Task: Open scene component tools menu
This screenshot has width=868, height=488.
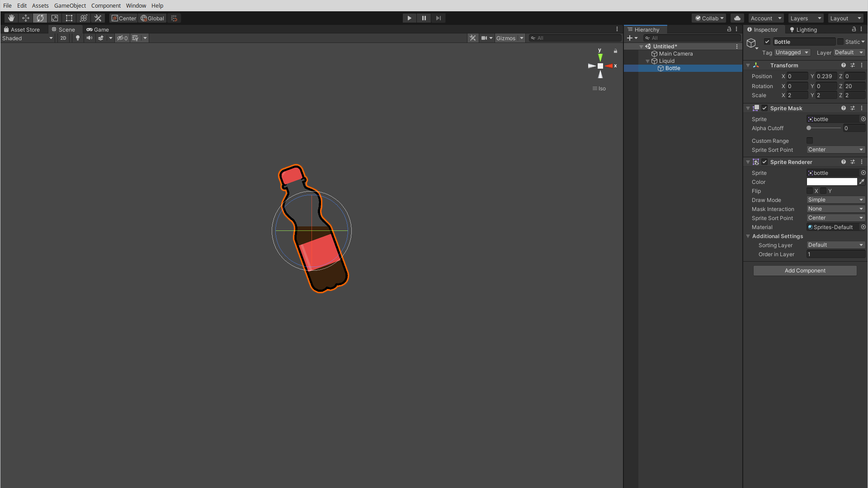Action: pos(473,38)
